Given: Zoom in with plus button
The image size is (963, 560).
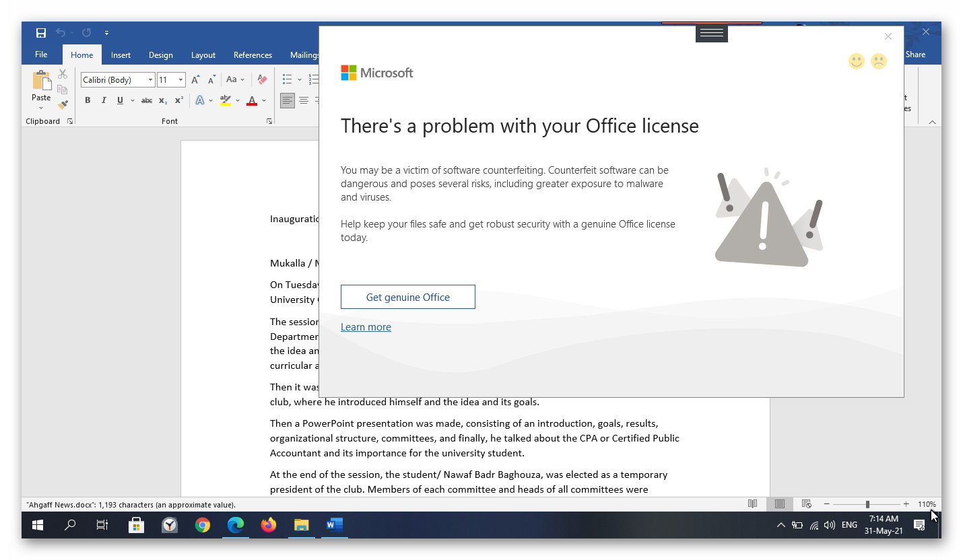Looking at the screenshot, I should (x=906, y=504).
